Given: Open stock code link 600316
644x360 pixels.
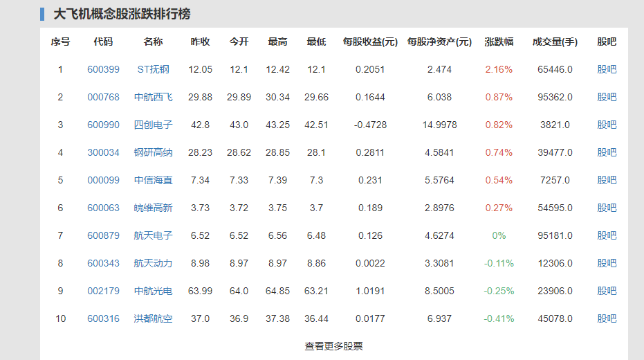Looking at the screenshot, I should (103, 318).
